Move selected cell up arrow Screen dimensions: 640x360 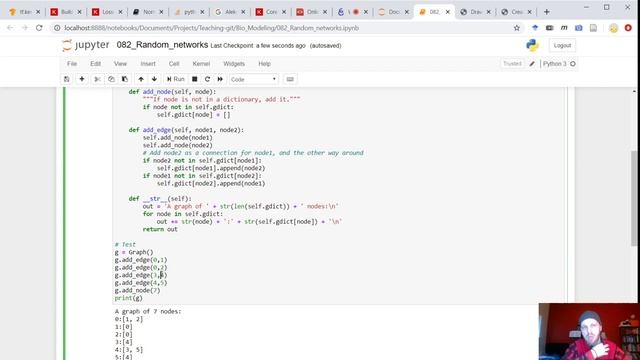(x=141, y=79)
